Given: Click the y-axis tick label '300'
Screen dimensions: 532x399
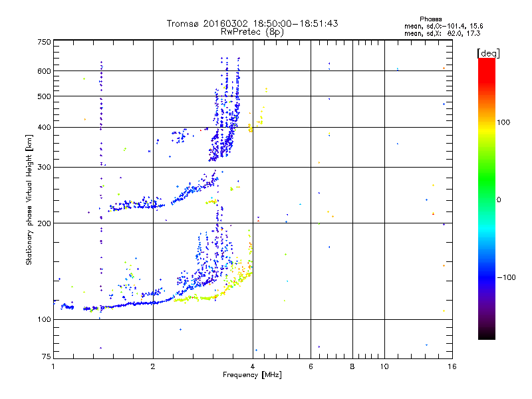Looking at the screenshot, I should 44,167.
